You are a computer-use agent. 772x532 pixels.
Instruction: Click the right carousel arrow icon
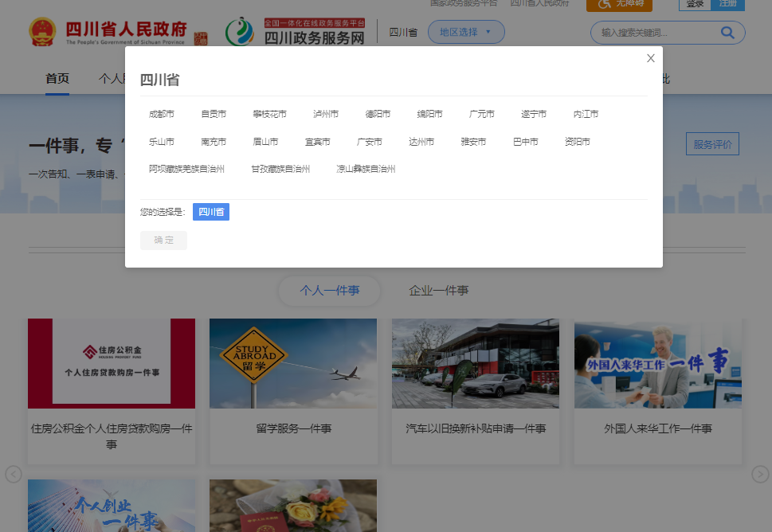pyautogui.click(x=760, y=474)
